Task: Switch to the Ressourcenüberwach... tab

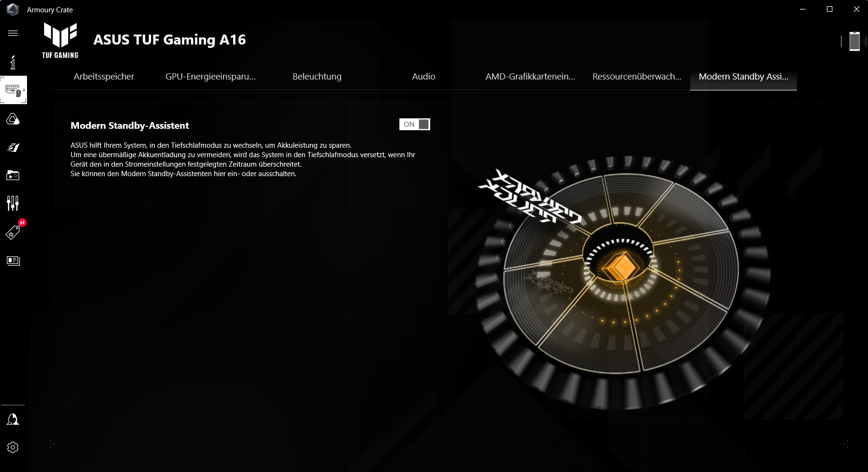Action: [x=637, y=77]
